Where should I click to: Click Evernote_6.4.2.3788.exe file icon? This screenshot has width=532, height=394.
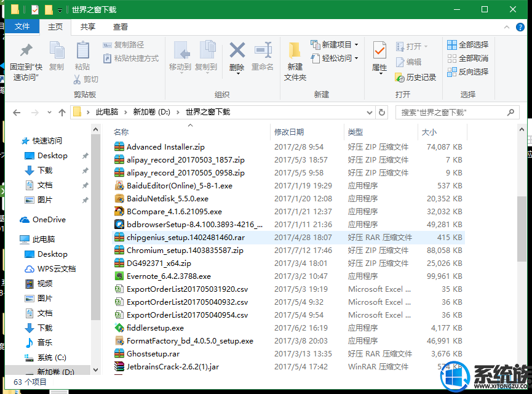tap(119, 276)
